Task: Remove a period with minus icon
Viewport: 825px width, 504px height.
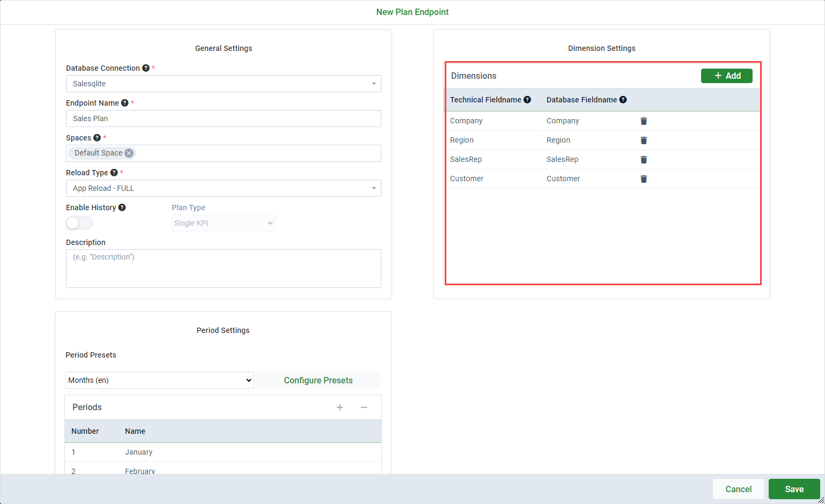Action: [364, 407]
